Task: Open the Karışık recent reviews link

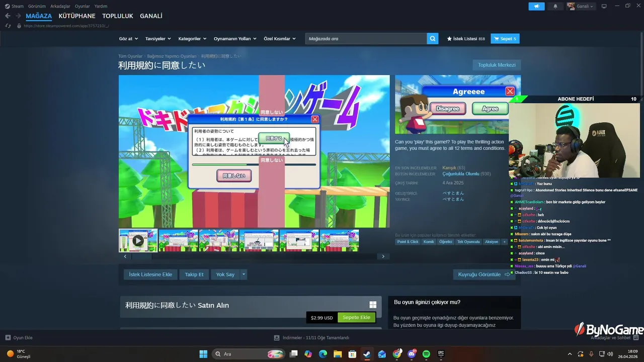Action: point(449,167)
